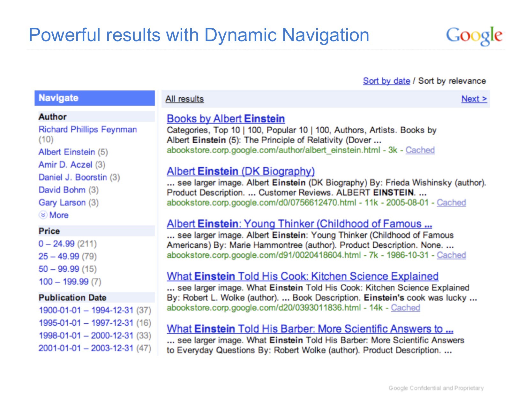Filter publication date 1995-01-01 – 1997-12-31
This screenshot has width=532, height=399.
[86, 323]
